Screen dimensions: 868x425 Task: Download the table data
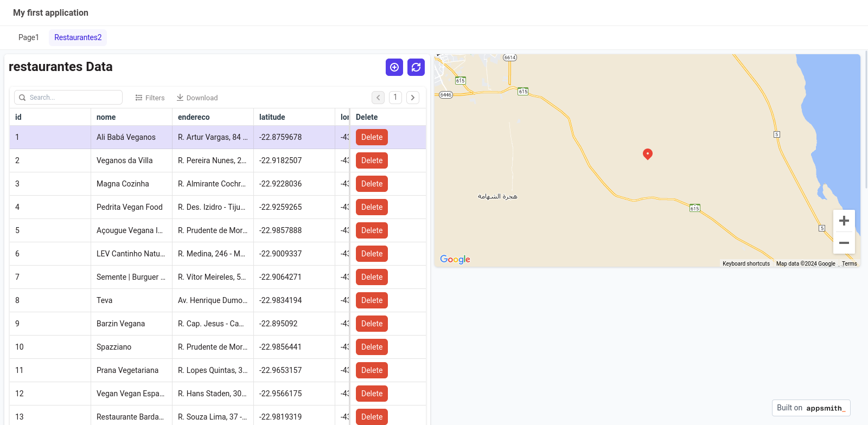pos(197,98)
